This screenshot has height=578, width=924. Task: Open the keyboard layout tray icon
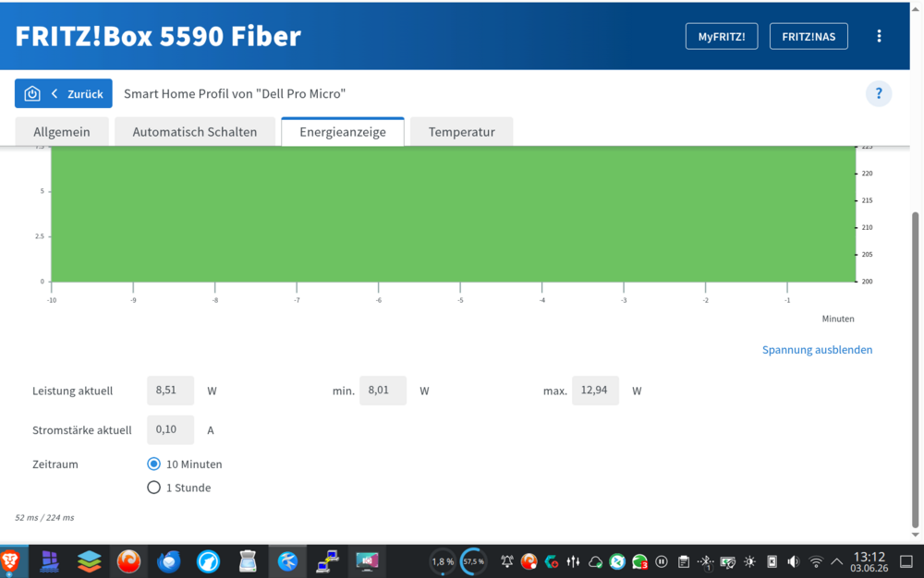772,561
